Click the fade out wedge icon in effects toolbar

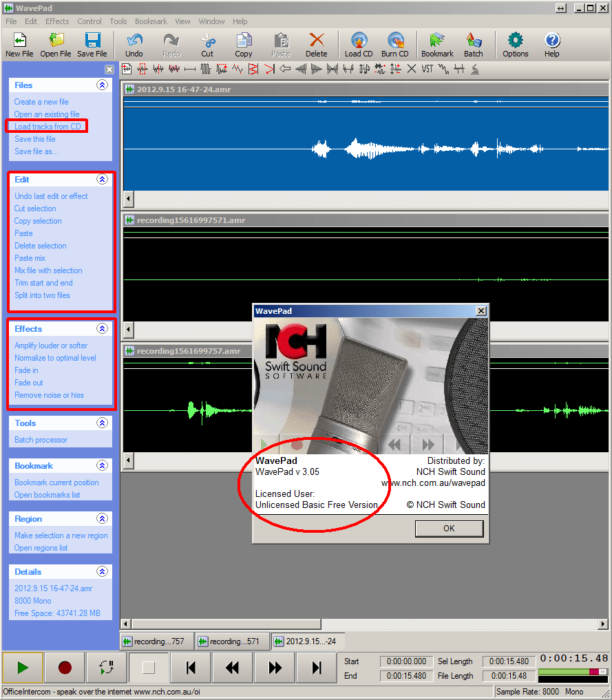pyautogui.click(x=317, y=69)
